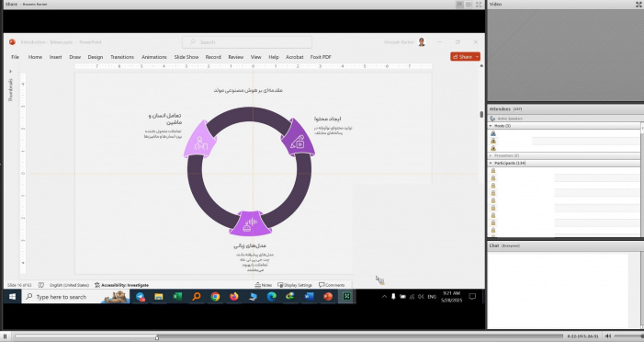Screen dimensions: 644x342
Task: Click the fullscreen icon in Share pod
Action: pyautogui.click(x=479, y=4)
